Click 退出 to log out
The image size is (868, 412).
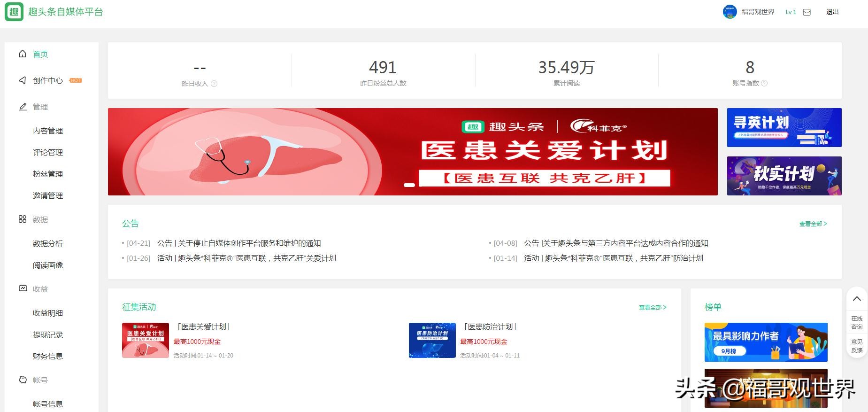pos(832,12)
